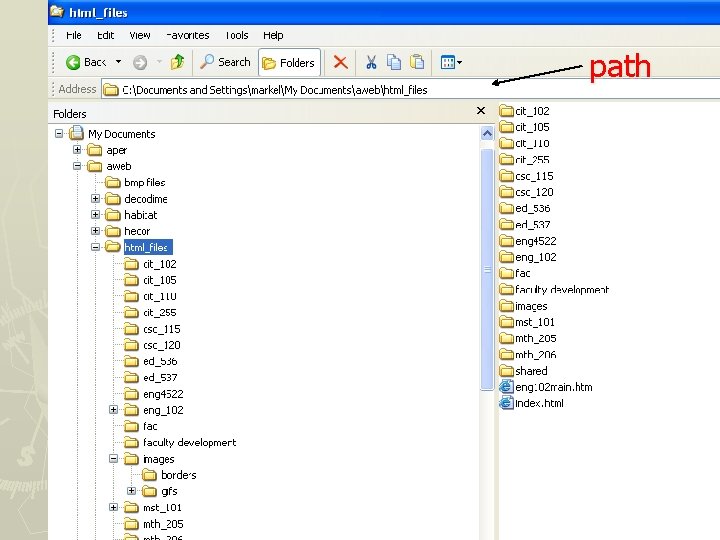Open the Help menu

(x=273, y=35)
